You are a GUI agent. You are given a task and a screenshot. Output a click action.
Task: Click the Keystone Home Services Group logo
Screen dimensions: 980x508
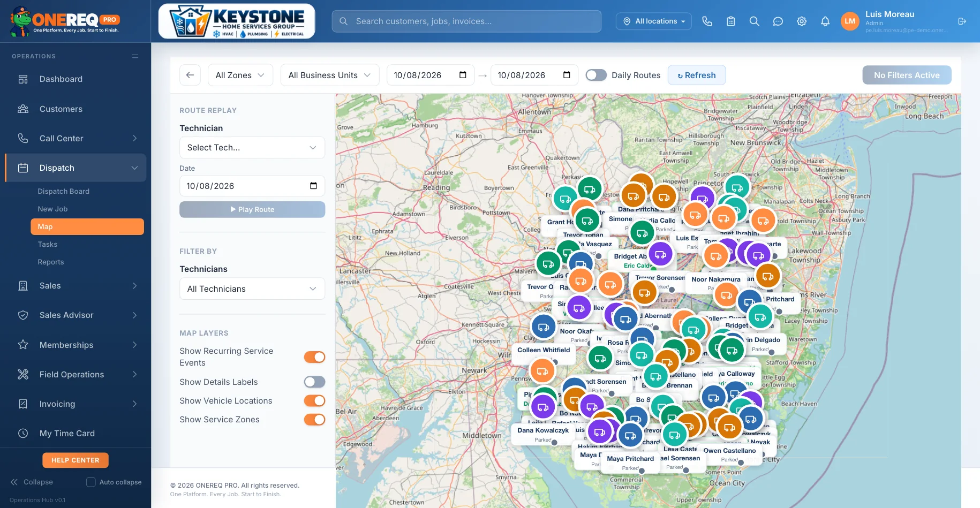click(237, 21)
